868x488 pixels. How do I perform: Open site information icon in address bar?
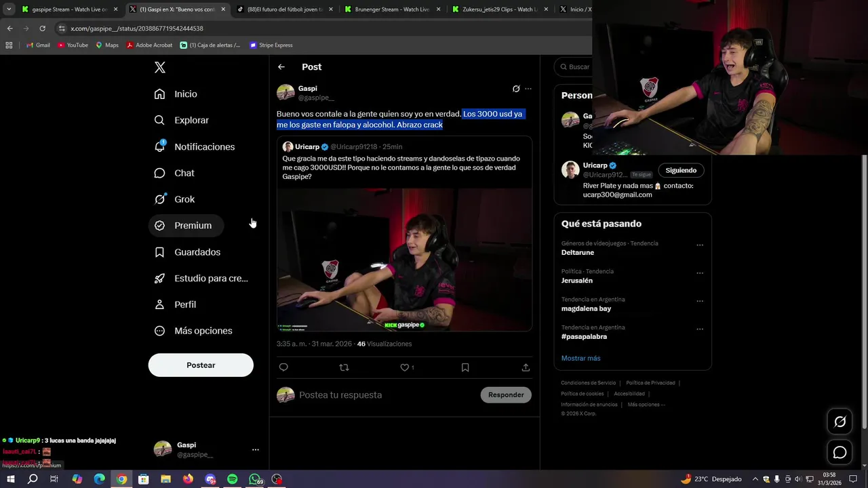tap(62, 28)
